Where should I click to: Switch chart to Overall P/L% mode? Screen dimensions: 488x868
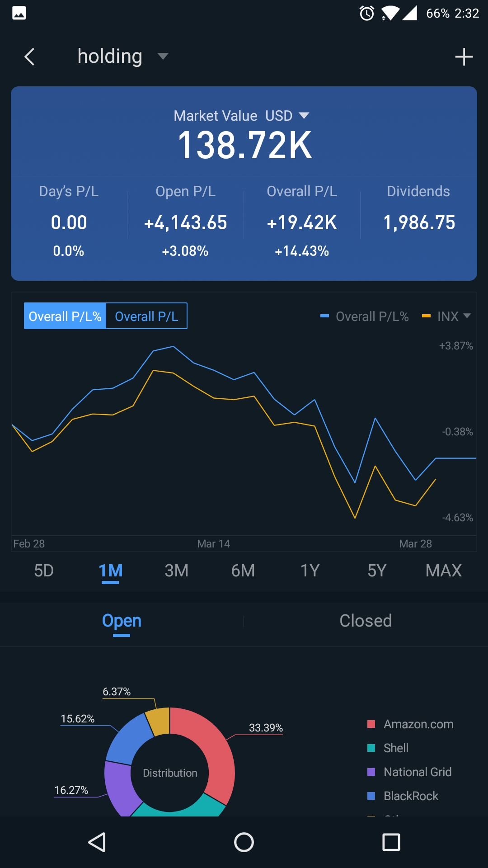click(x=65, y=316)
